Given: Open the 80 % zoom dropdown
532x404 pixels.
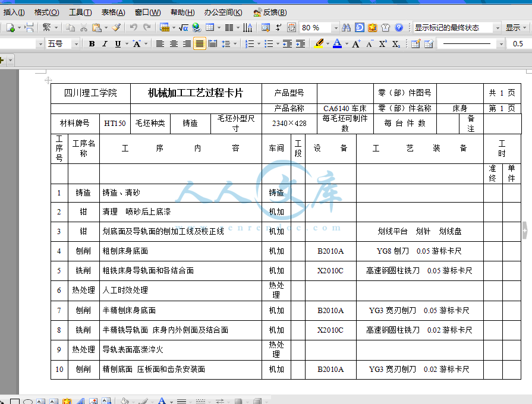Looking at the screenshot, I should pos(335,28).
